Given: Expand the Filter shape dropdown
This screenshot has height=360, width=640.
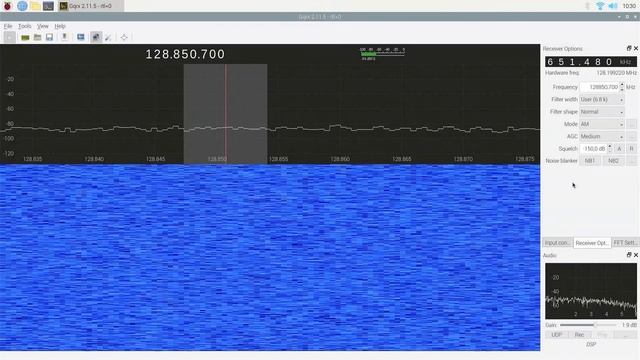Looking at the screenshot, I should pyautogui.click(x=602, y=112).
